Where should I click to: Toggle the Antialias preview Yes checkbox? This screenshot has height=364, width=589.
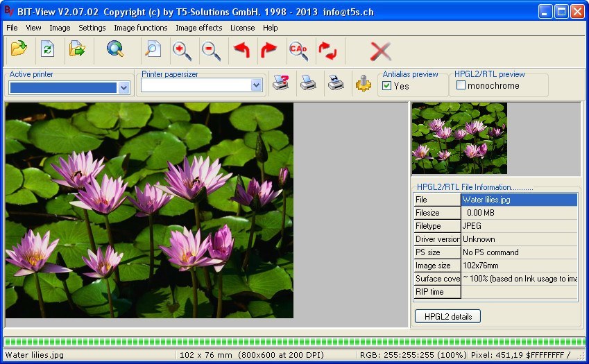pyautogui.click(x=387, y=86)
